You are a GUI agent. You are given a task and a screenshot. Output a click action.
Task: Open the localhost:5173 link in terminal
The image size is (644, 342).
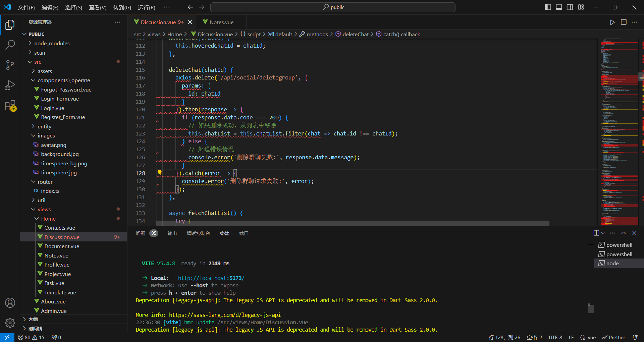[x=211, y=278]
